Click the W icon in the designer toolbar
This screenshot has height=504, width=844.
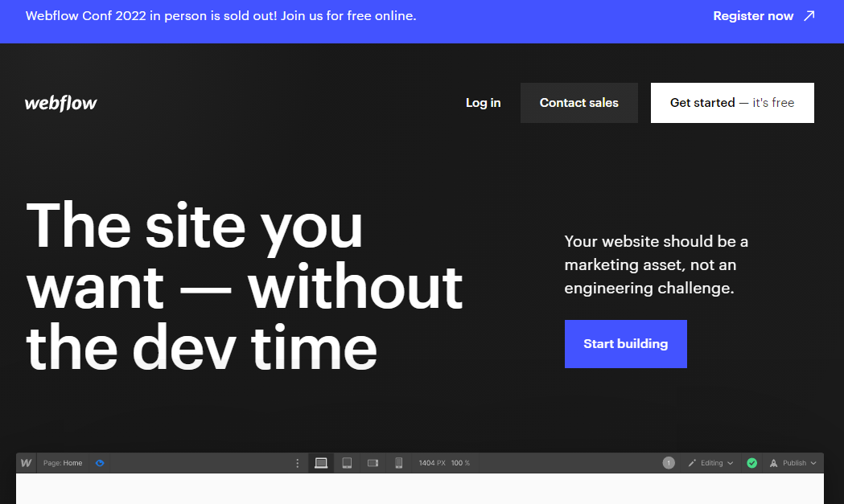click(x=26, y=463)
